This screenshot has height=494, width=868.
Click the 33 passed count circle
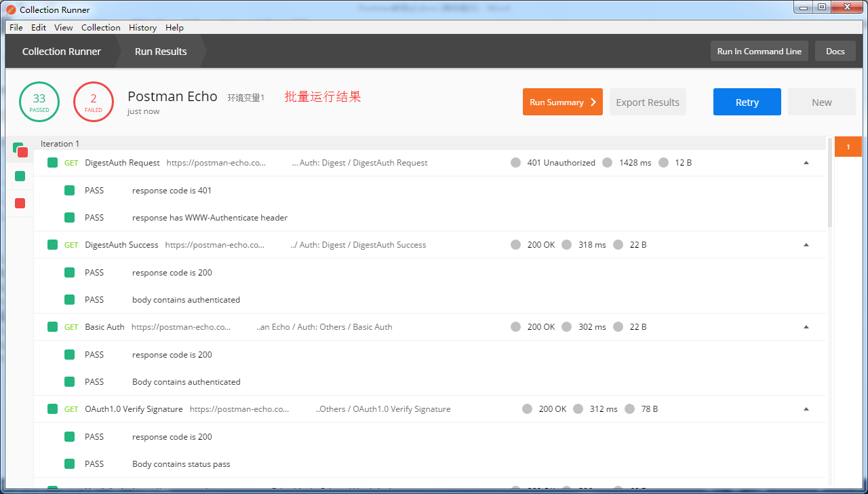coord(39,102)
